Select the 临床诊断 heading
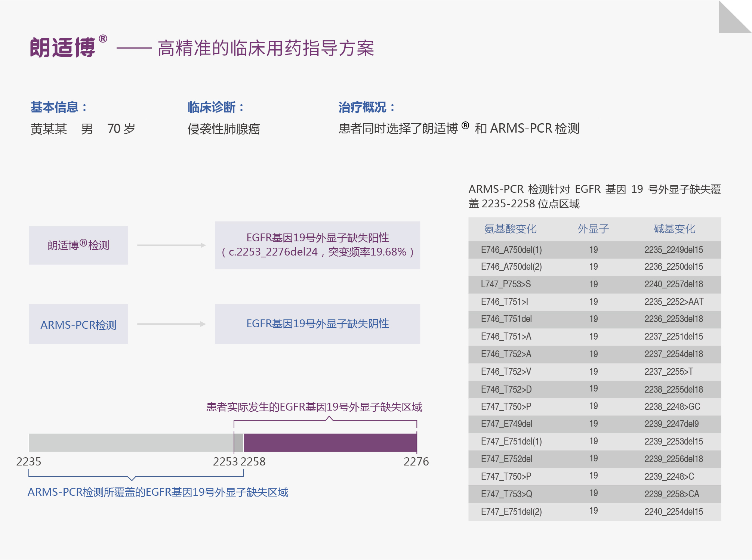 (216, 107)
